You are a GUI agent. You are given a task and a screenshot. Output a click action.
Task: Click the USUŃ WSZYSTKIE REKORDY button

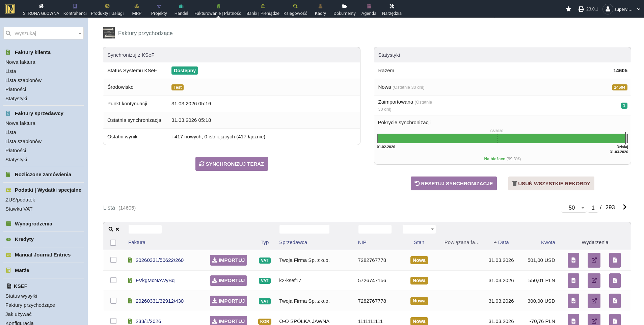click(x=551, y=184)
